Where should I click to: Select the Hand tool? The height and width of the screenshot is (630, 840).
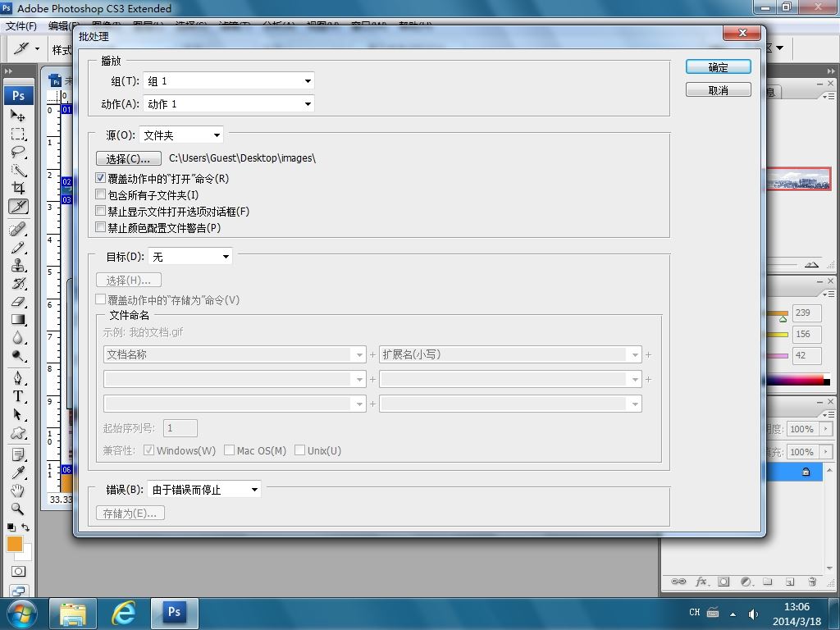tap(18, 491)
